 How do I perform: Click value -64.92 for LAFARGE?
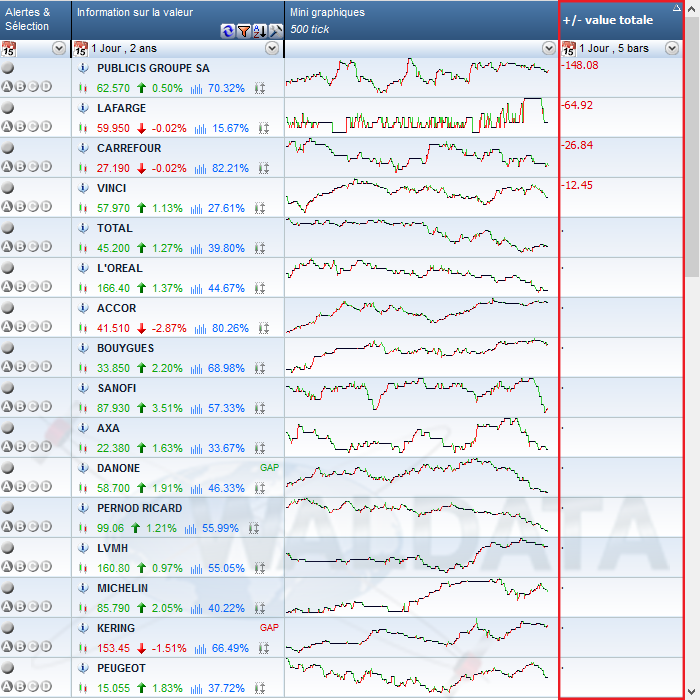point(577,105)
